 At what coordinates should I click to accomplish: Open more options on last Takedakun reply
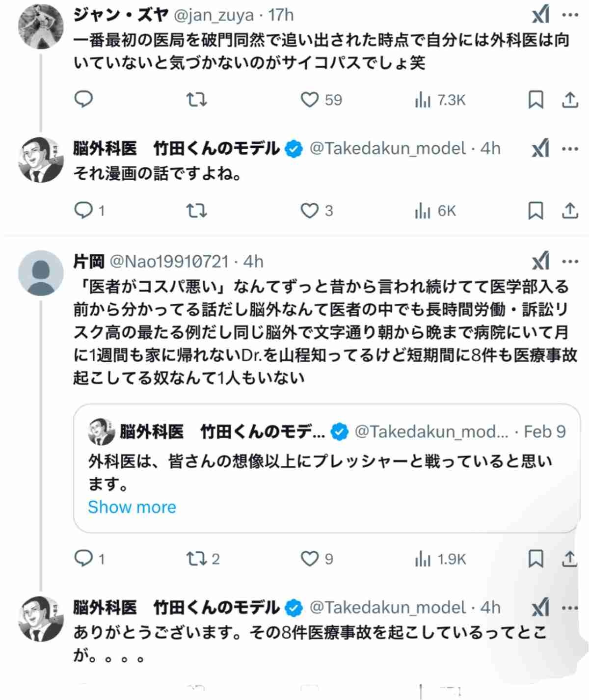coord(570,608)
